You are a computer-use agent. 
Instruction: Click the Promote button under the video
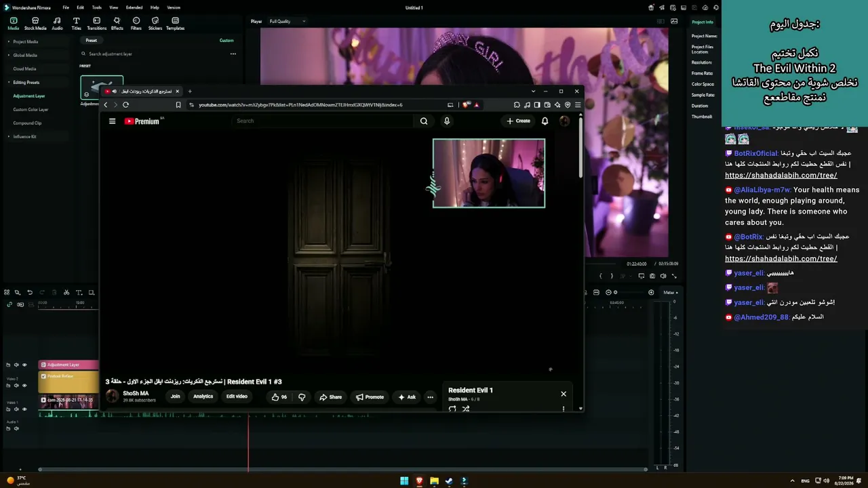click(370, 396)
